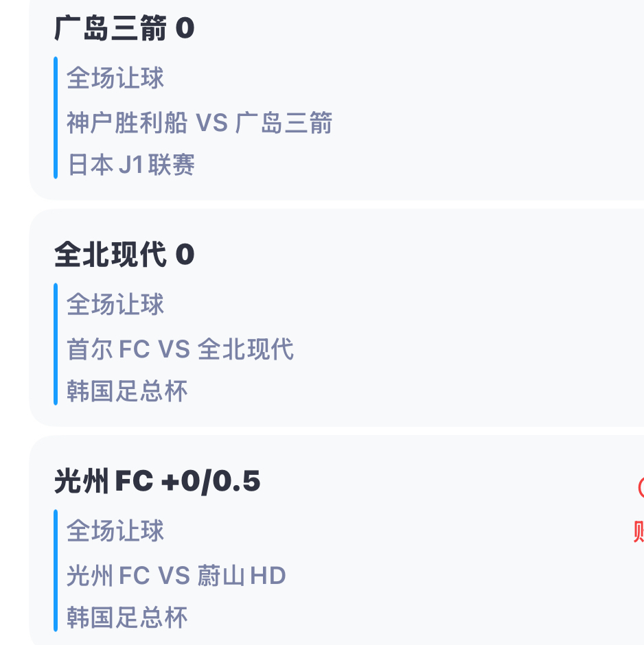Open match 光州 FC VS 蔚山 HD
Image resolution: width=644 pixels, height=645 pixels.
click(x=176, y=575)
